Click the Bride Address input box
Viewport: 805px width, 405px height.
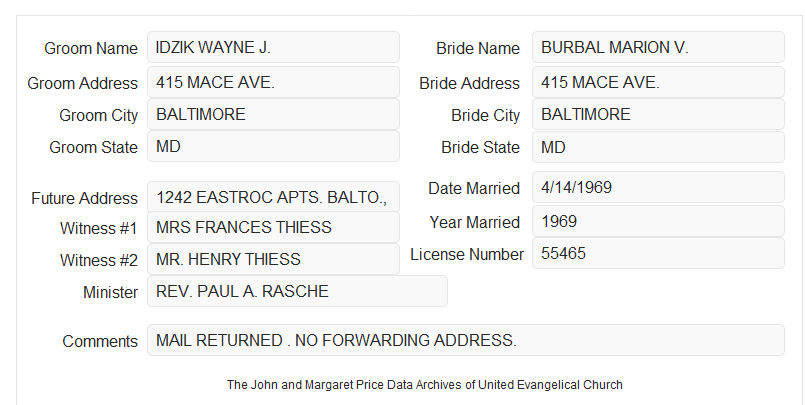click(658, 82)
